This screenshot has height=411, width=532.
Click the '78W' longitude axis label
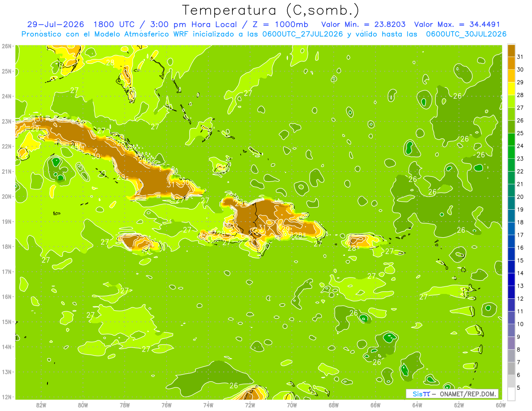tap(125, 405)
